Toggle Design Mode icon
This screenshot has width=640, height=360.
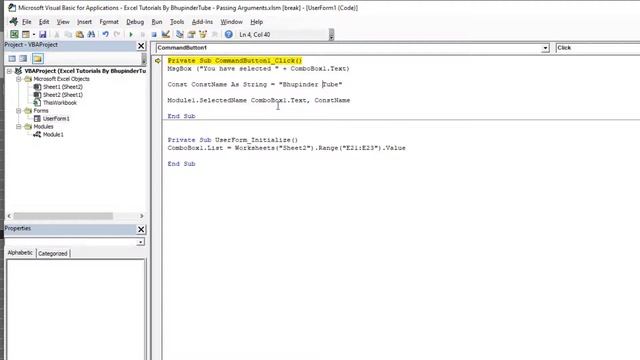click(166, 35)
